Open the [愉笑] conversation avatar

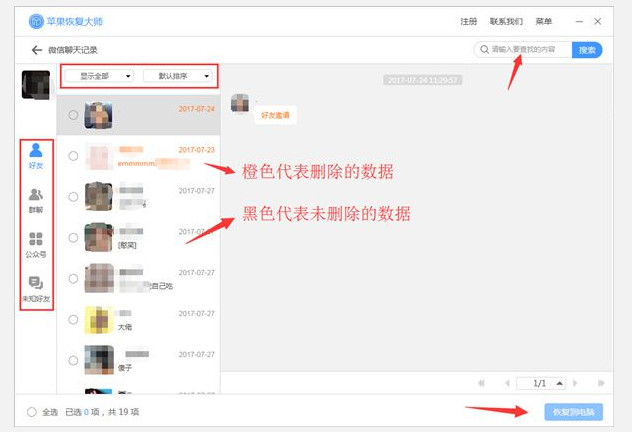pos(98,237)
